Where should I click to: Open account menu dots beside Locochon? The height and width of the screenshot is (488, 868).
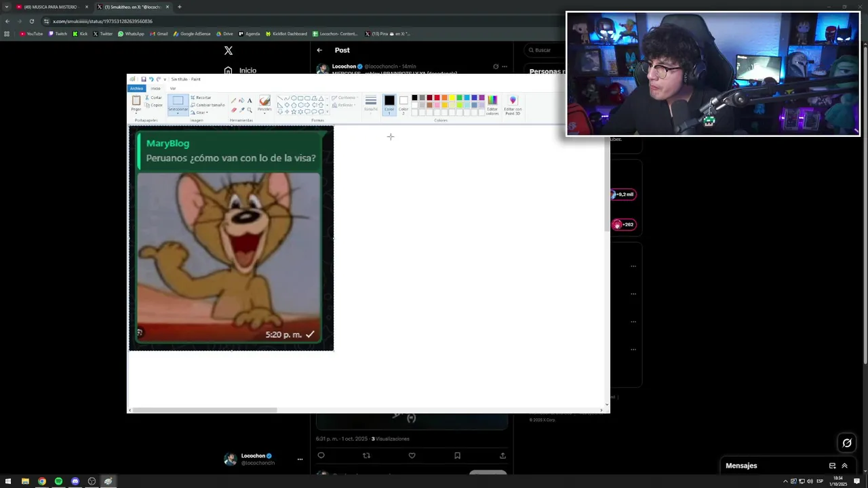(x=300, y=459)
